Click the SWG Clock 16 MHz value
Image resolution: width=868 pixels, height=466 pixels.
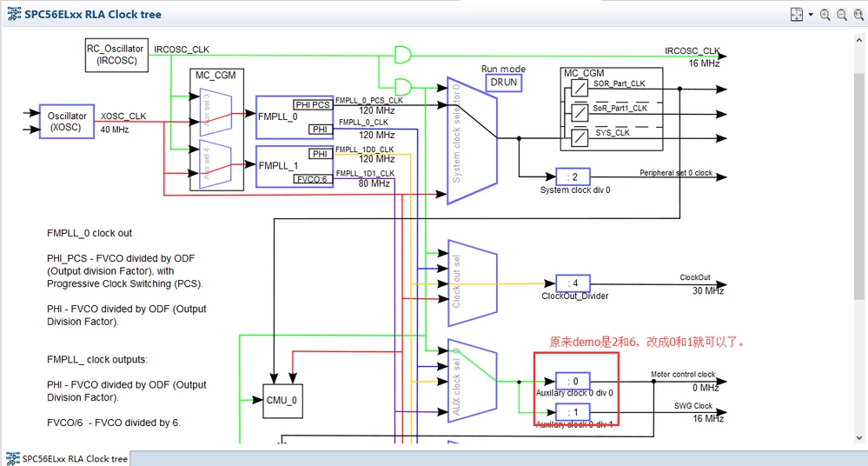(708, 419)
